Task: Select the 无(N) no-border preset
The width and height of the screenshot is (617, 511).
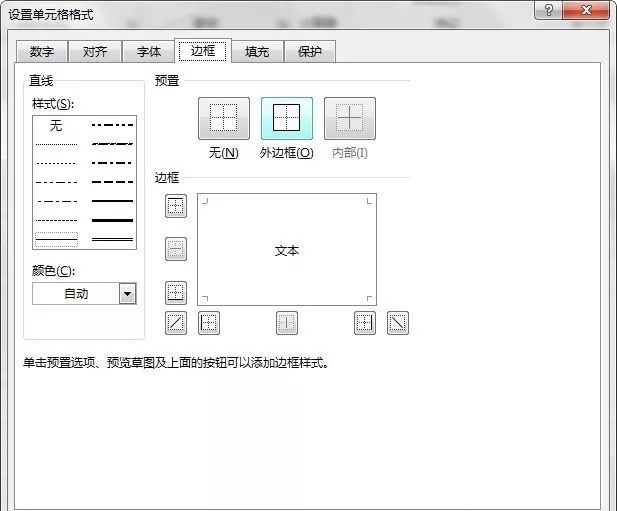Action: point(223,119)
